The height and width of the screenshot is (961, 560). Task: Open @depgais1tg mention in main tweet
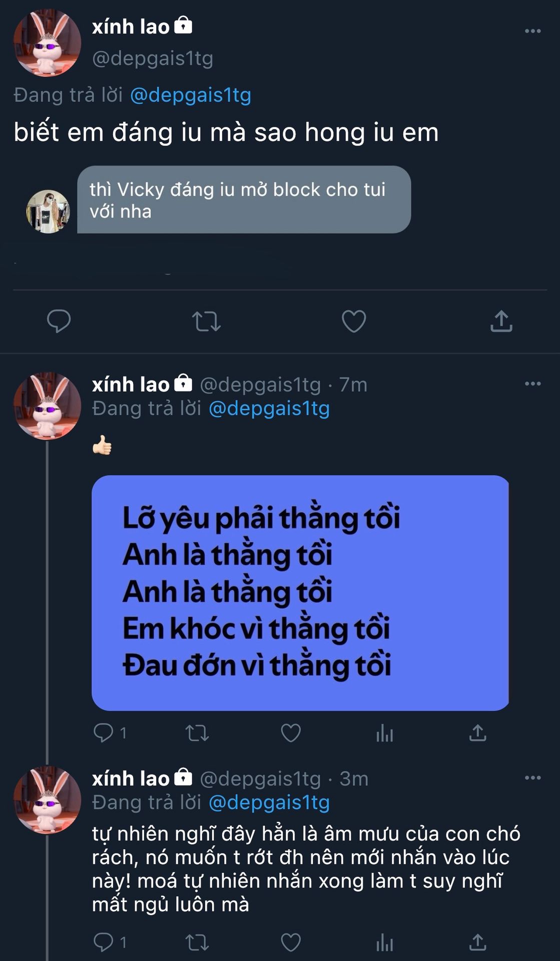tap(191, 95)
